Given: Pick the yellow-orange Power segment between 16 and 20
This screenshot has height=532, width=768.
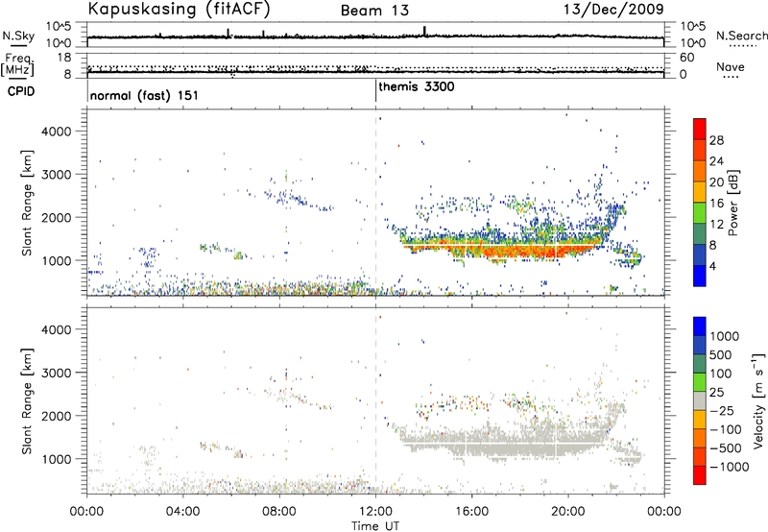Looking at the screenshot, I should pyautogui.click(x=700, y=192).
